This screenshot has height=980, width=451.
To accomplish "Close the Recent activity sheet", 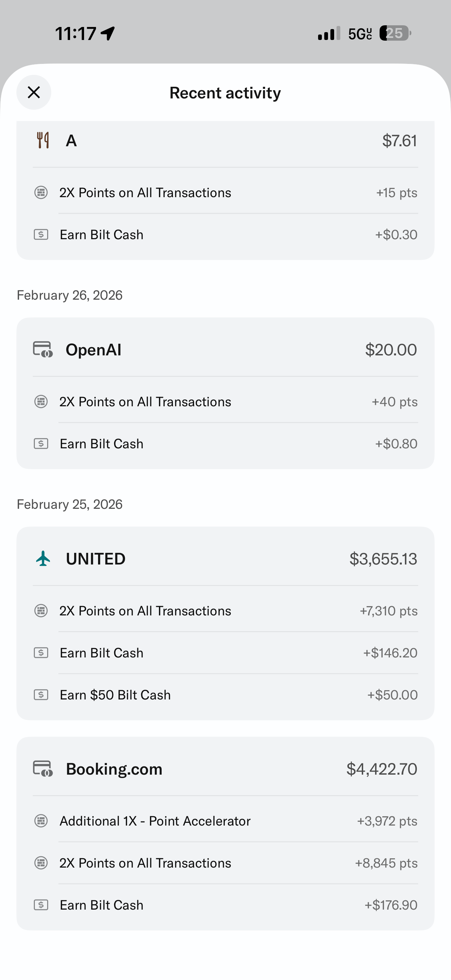I will [34, 93].
